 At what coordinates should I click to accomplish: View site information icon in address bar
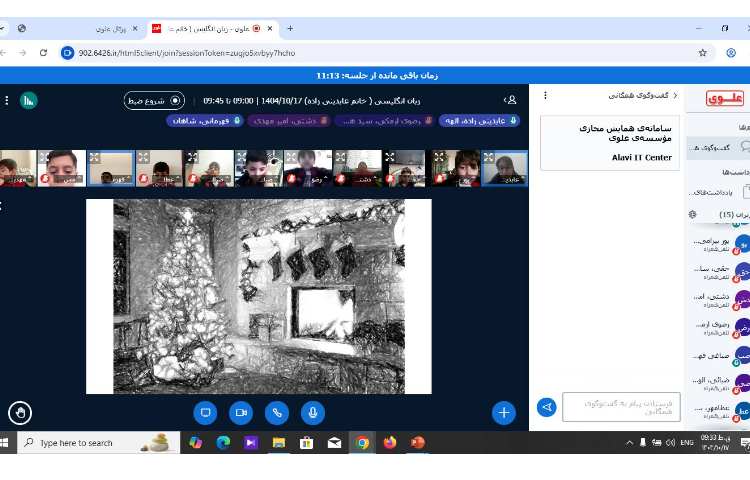[x=67, y=53]
